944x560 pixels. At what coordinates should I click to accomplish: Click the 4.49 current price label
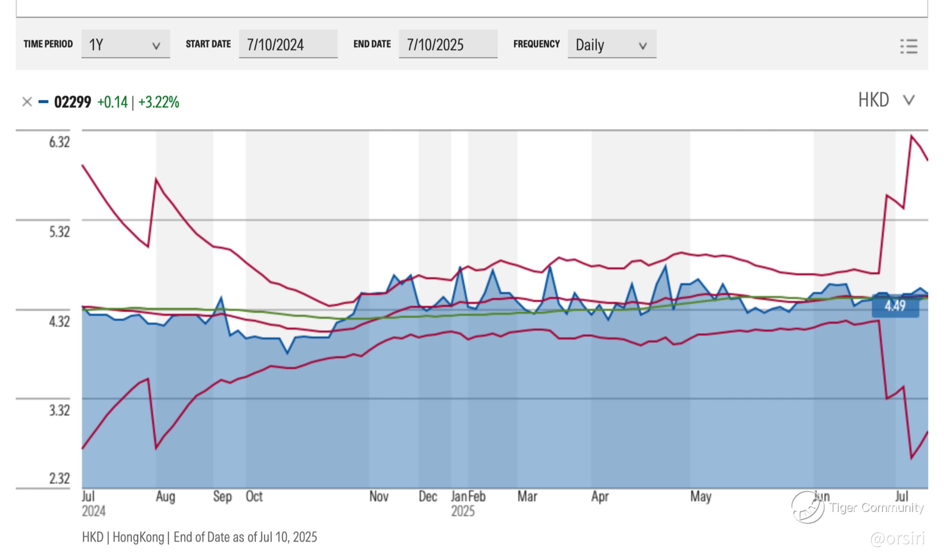(x=895, y=306)
